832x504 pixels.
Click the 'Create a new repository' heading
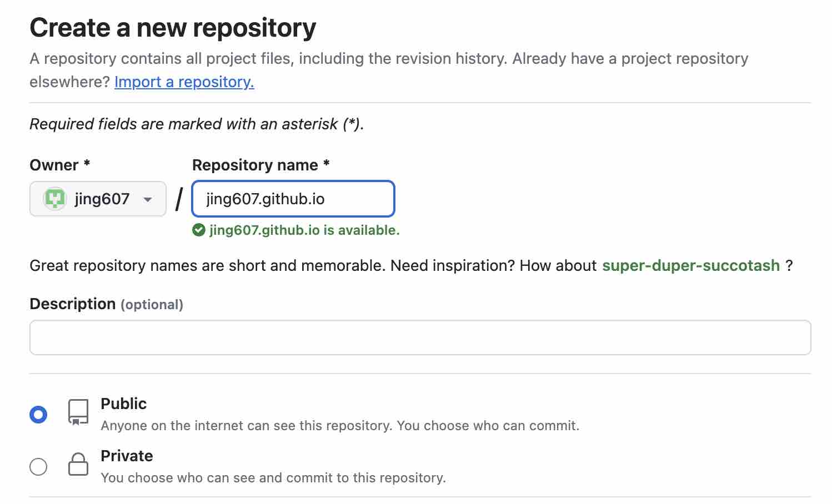click(173, 28)
